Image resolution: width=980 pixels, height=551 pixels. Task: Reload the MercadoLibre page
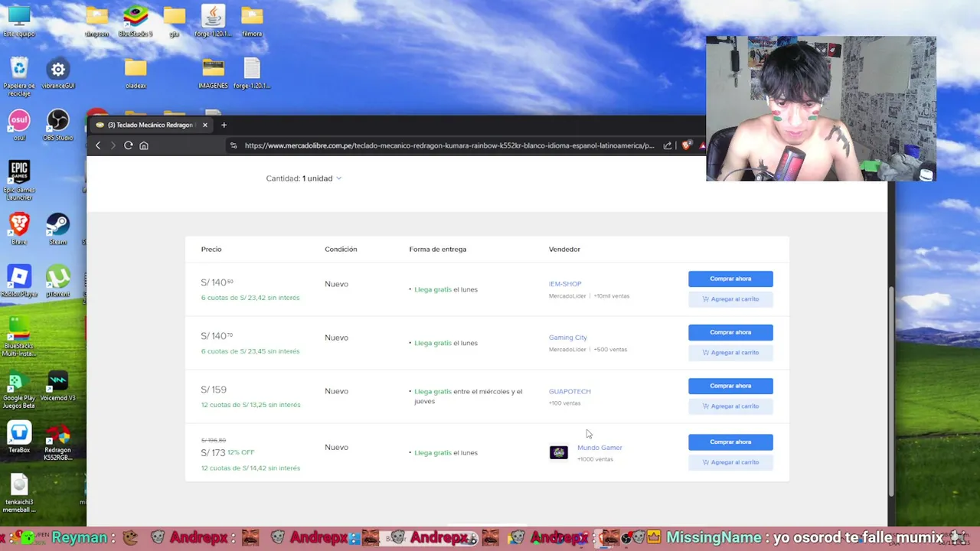(x=129, y=145)
